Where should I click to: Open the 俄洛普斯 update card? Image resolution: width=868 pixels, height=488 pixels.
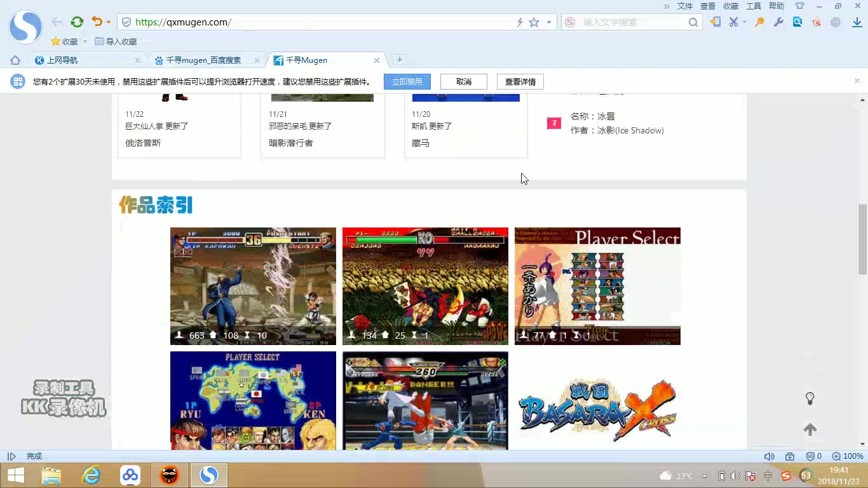click(179, 125)
